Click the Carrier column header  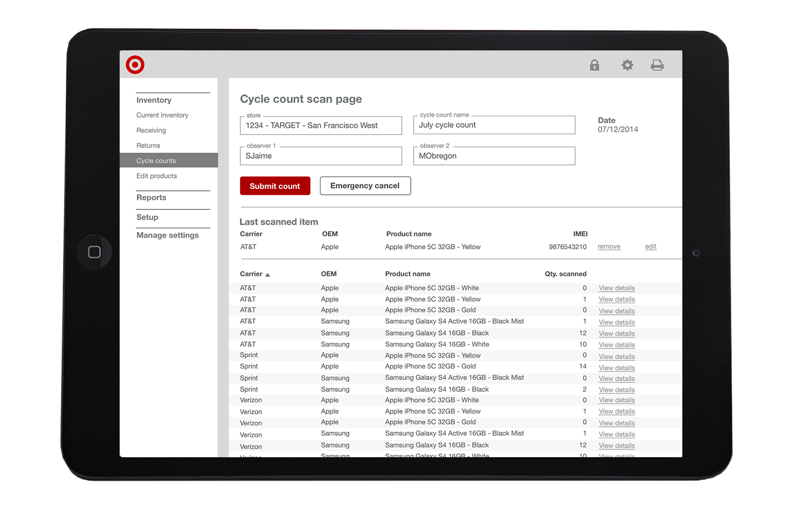pos(251,274)
